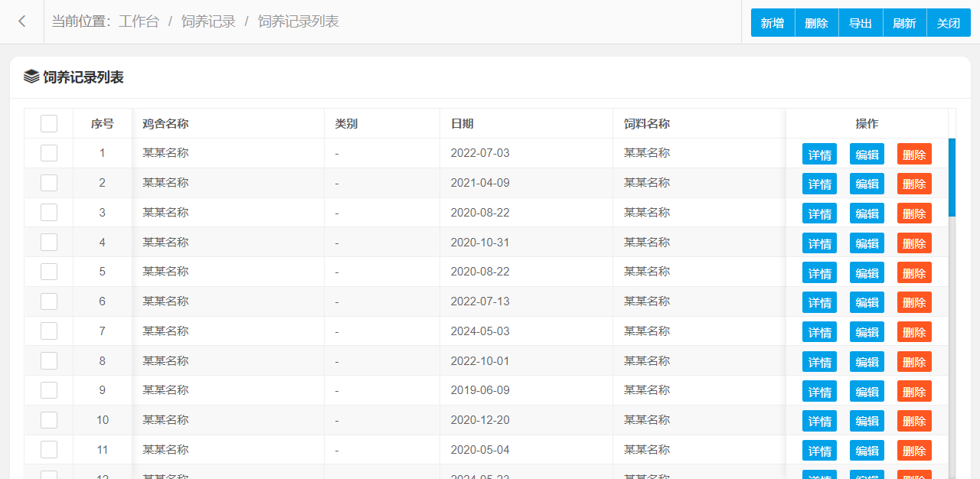Viewport: 980px width, 479px height.
Task: Click the stacked layers icon beside 饲养记录列表
Action: point(31,77)
